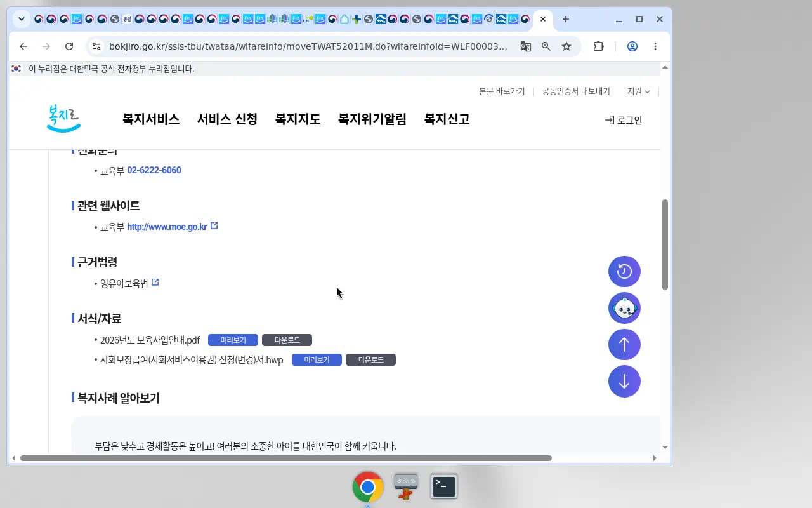Reload the page with the refresh icon
Viewport: 812px width, 508px height.
coord(69,46)
